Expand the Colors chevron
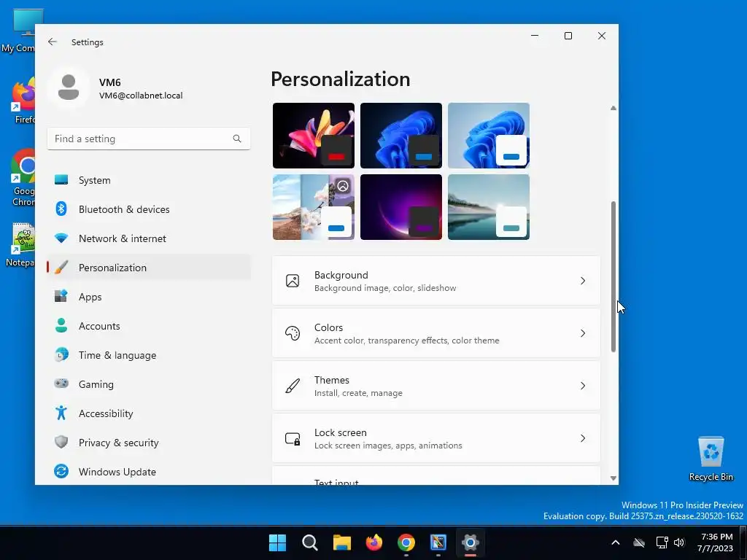The image size is (747, 560). pyautogui.click(x=583, y=333)
